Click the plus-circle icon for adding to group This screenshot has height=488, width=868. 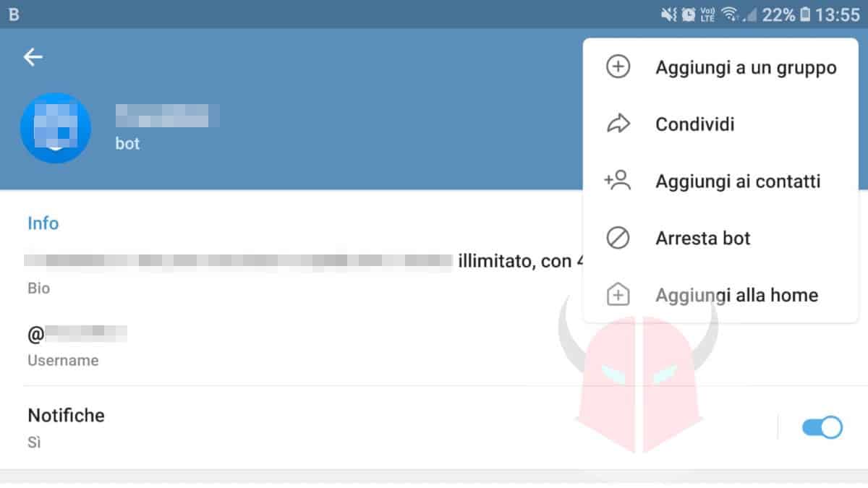(x=618, y=67)
